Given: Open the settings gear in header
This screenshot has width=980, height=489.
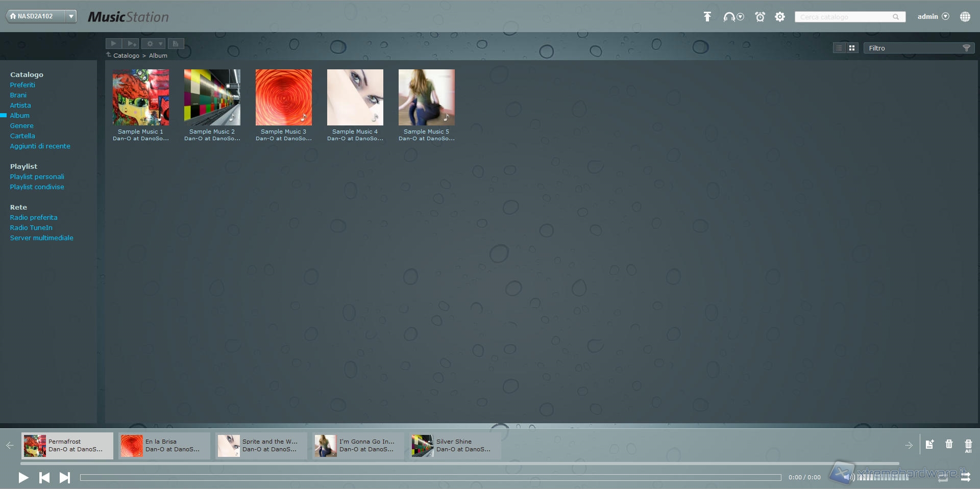Looking at the screenshot, I should click(x=780, y=17).
